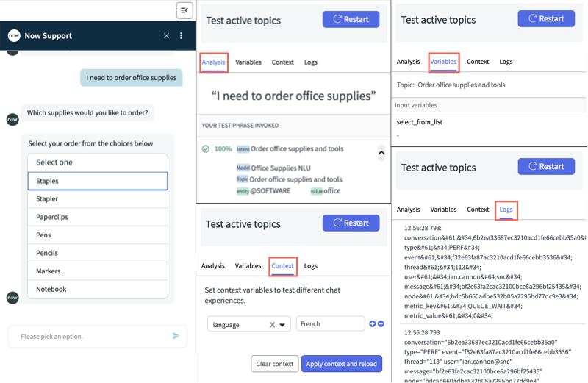Click the Clear context button
Image resolution: width=588 pixels, height=383 pixels.
(274, 363)
